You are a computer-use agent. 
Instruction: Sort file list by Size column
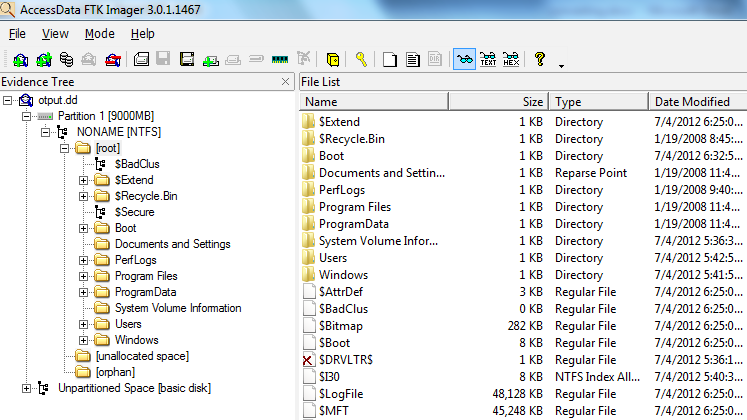(x=499, y=102)
